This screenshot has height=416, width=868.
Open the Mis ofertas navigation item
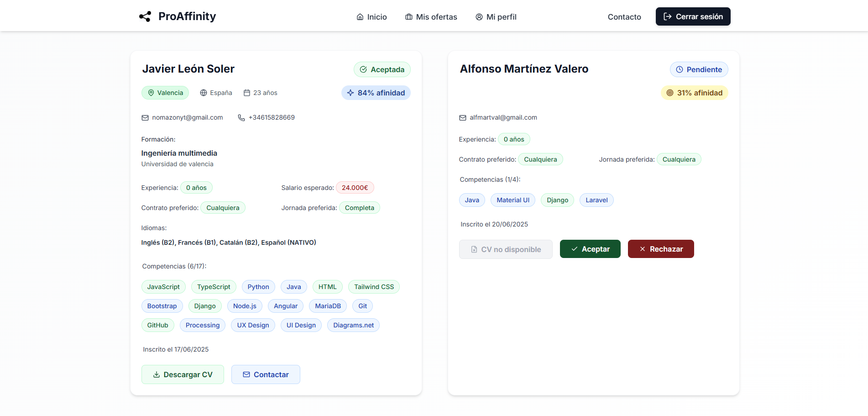coord(431,17)
